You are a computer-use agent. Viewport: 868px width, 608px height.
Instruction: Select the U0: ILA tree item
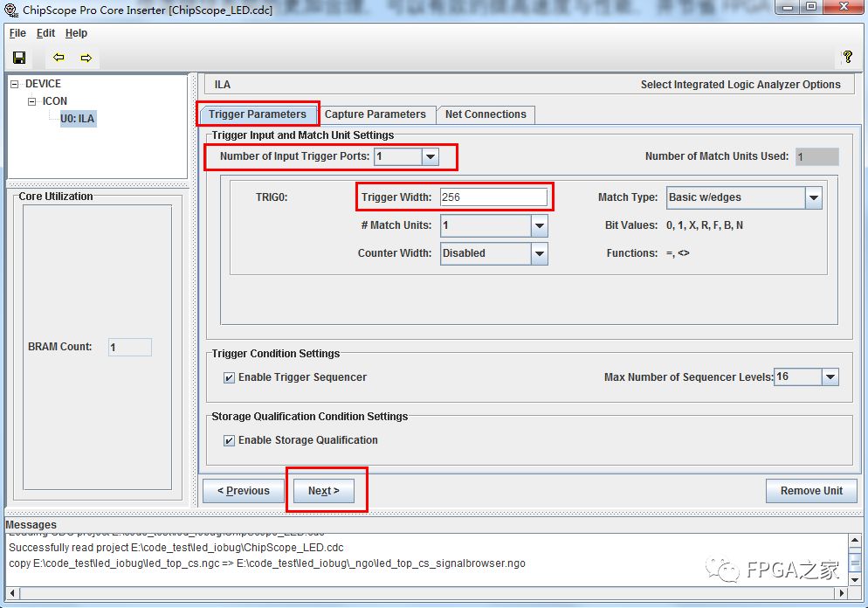[78, 119]
